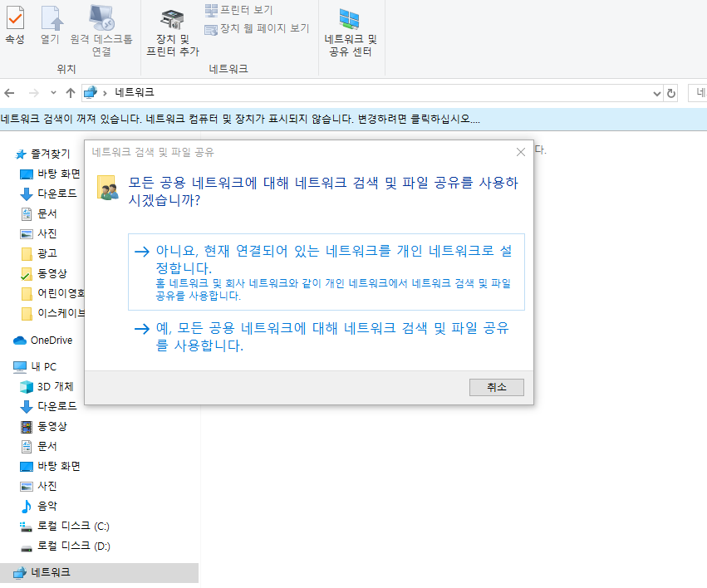Screen dimensions: 707x588
Task: Choose 아니요, make network private option
Action: point(326,272)
